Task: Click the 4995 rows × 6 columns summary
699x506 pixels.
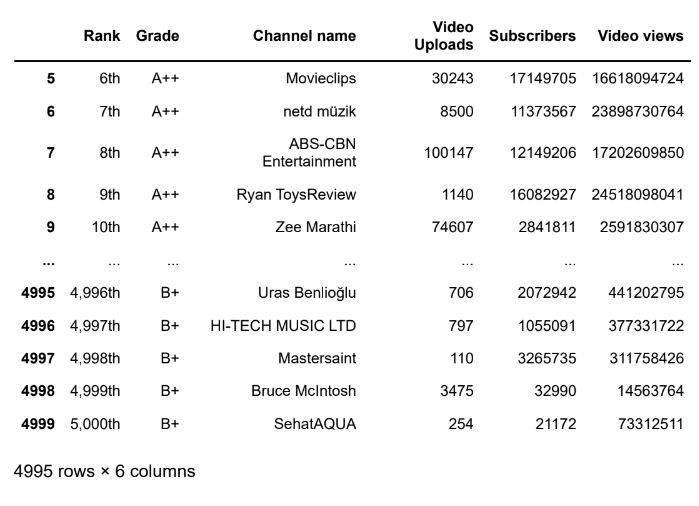Action: click(104, 471)
